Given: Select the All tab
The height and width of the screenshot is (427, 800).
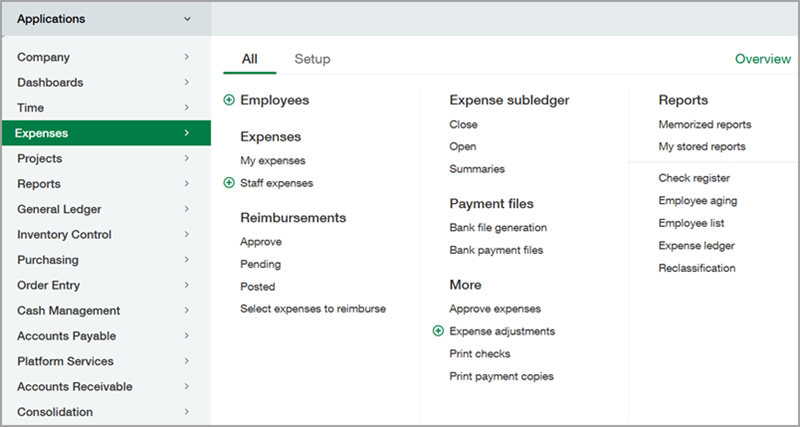Looking at the screenshot, I should click(249, 59).
